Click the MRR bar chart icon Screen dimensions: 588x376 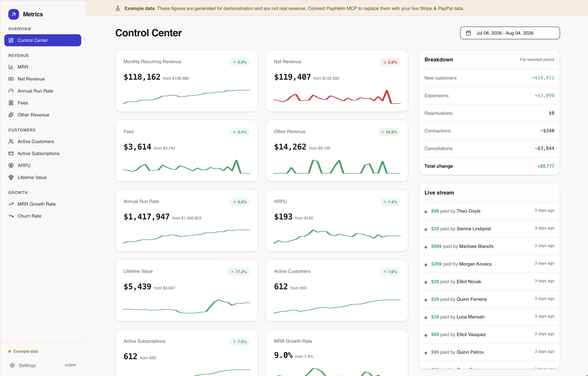pos(11,67)
